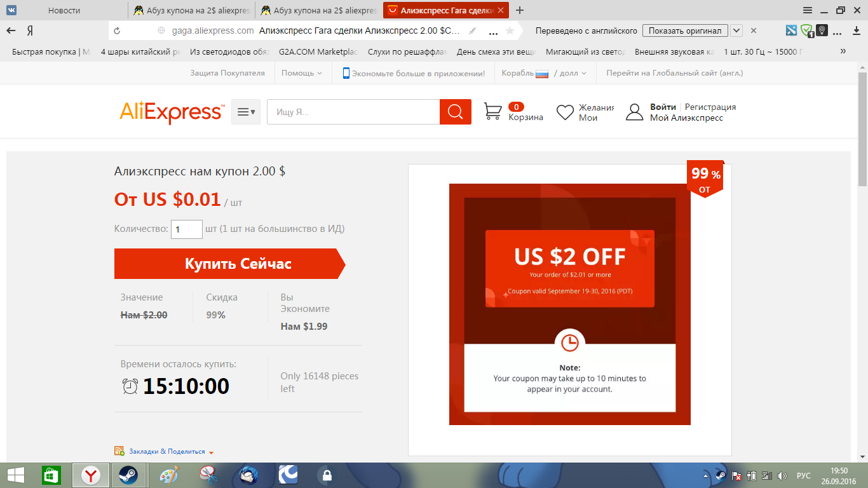This screenshot has width=868, height=488.
Task: Click the Turbo rocket icon in address bar
Action: click(473, 30)
